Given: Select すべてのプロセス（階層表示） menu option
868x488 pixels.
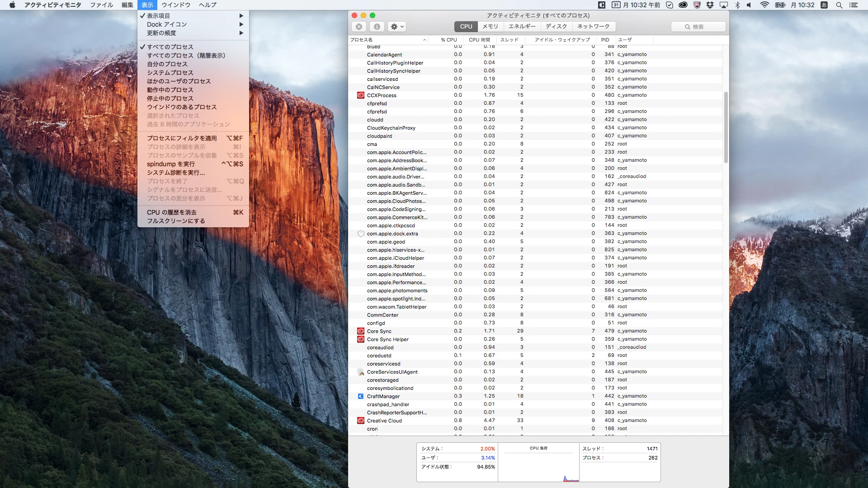Looking at the screenshot, I should [x=186, y=56].
